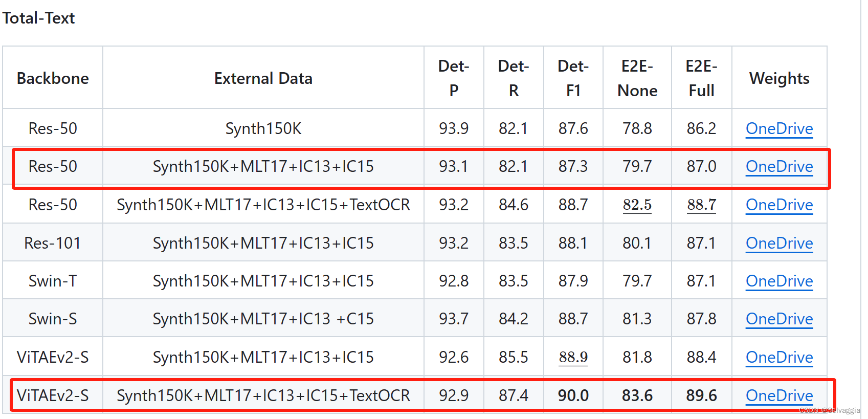
Task: Open OneDrive link for ViTAEv2-S TextOCR row
Action: tap(779, 395)
